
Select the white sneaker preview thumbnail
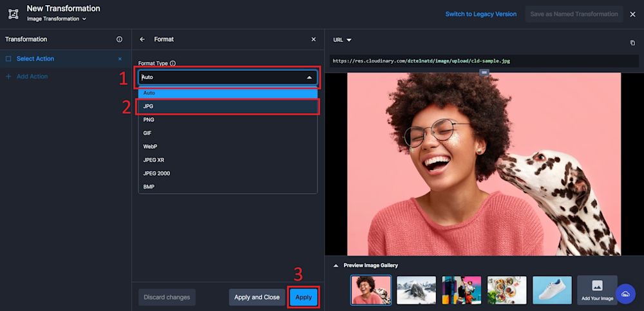click(x=552, y=290)
